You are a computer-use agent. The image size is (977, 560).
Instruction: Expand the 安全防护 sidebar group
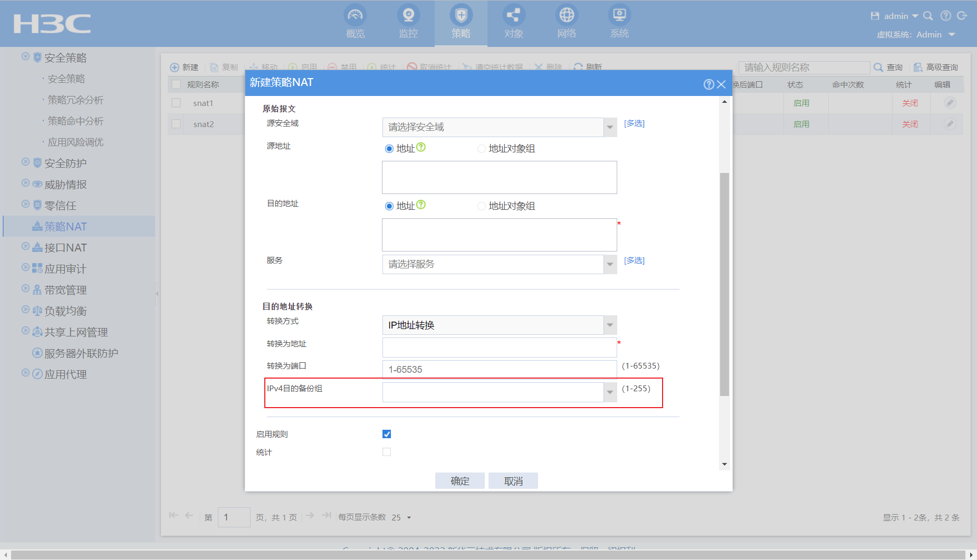tap(25, 162)
